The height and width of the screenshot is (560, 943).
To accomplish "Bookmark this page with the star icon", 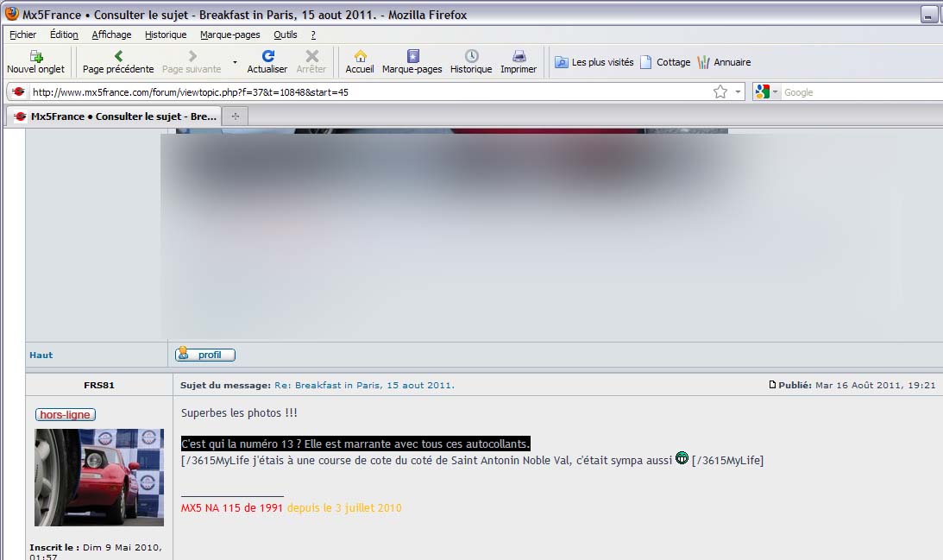I will (720, 92).
